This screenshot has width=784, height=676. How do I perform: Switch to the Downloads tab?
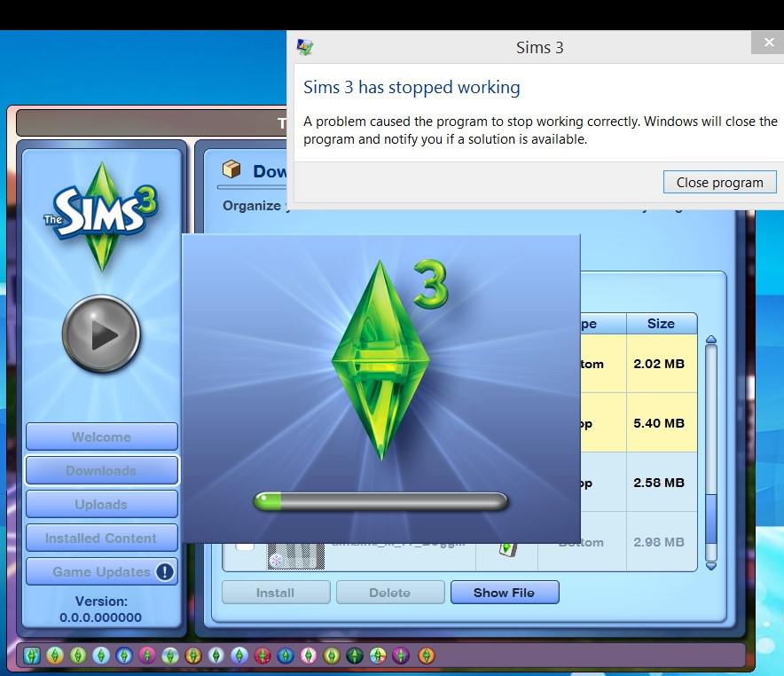(102, 470)
